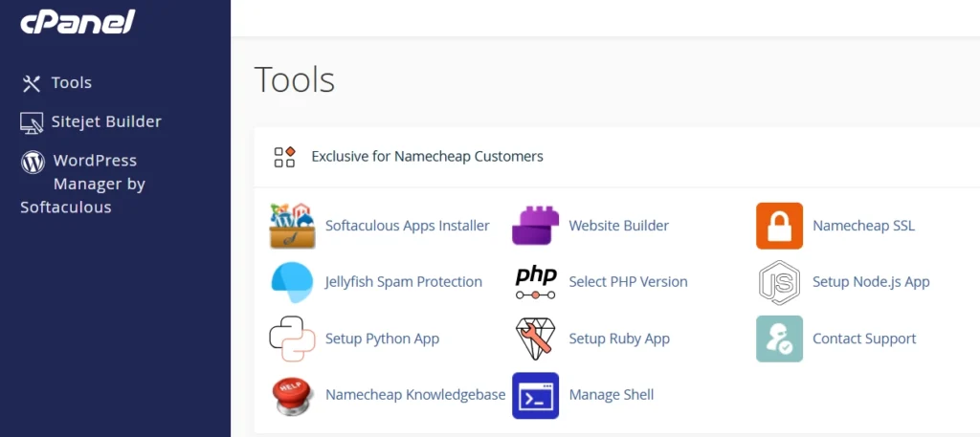Viewport: 980px width, 437px height.
Task: Open Select PHP Version link
Action: tap(628, 281)
